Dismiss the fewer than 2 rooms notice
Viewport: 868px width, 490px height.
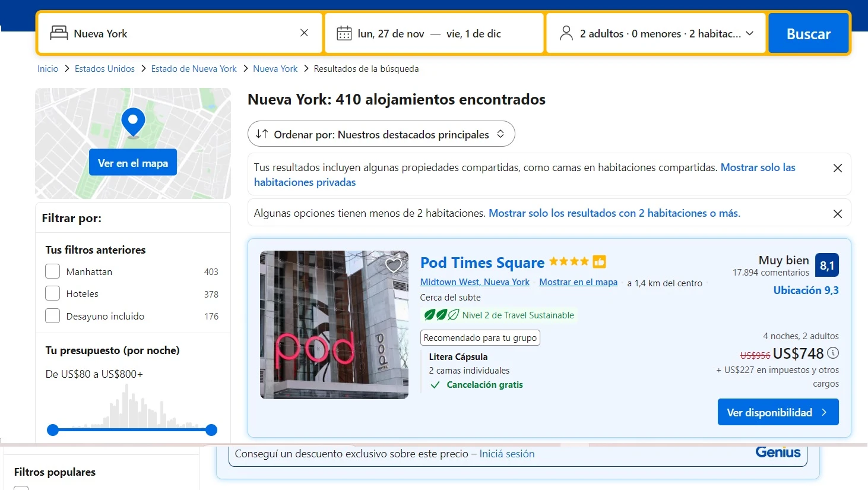pos(838,214)
